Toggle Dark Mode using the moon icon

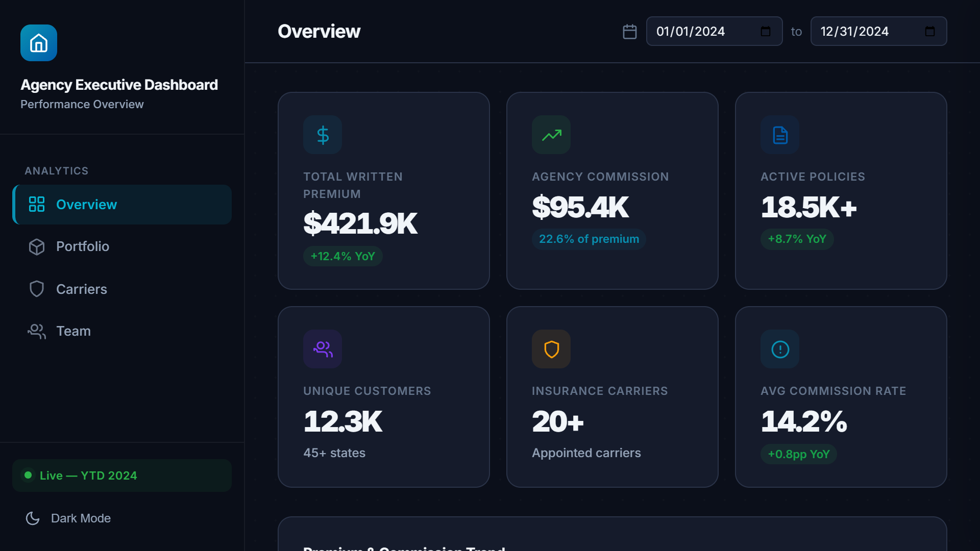pyautogui.click(x=33, y=518)
